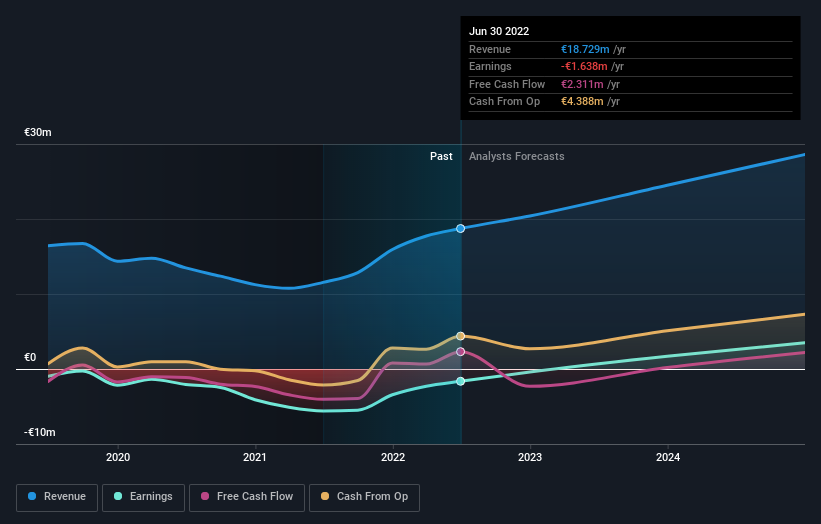Image resolution: width=821 pixels, height=524 pixels.
Task: Click the teal Earnings legend dot
Action: click(x=118, y=496)
